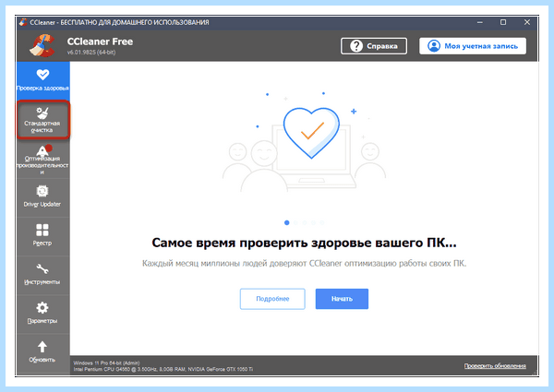This screenshot has width=554, height=392.
Task: Click the Подробнее button
Action: 272,299
